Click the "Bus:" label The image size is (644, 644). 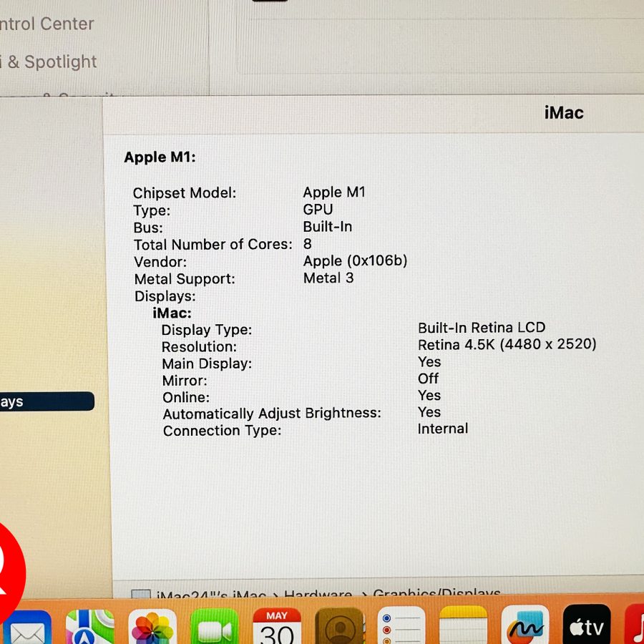(148, 228)
